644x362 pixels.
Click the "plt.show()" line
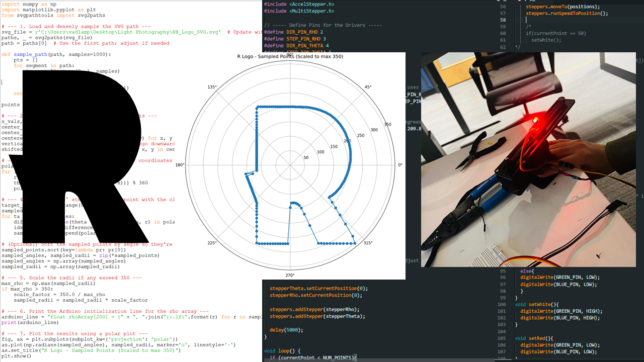click(x=17, y=356)
